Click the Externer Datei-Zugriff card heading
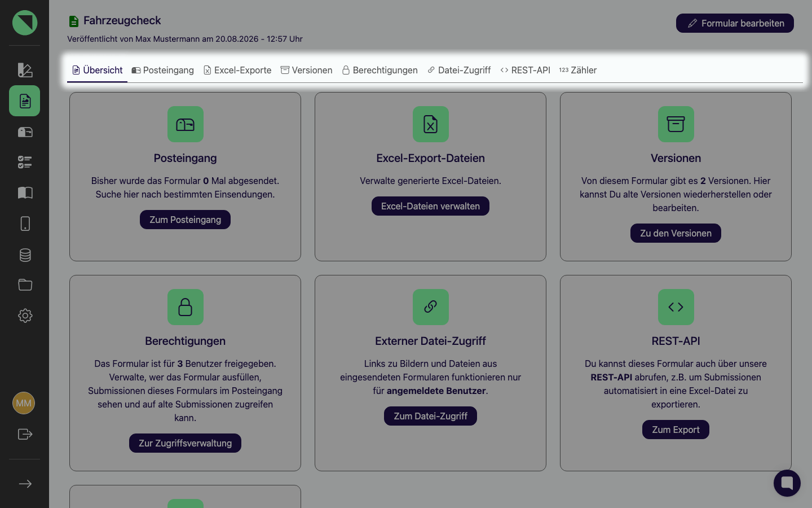This screenshot has height=508, width=812. click(x=430, y=341)
